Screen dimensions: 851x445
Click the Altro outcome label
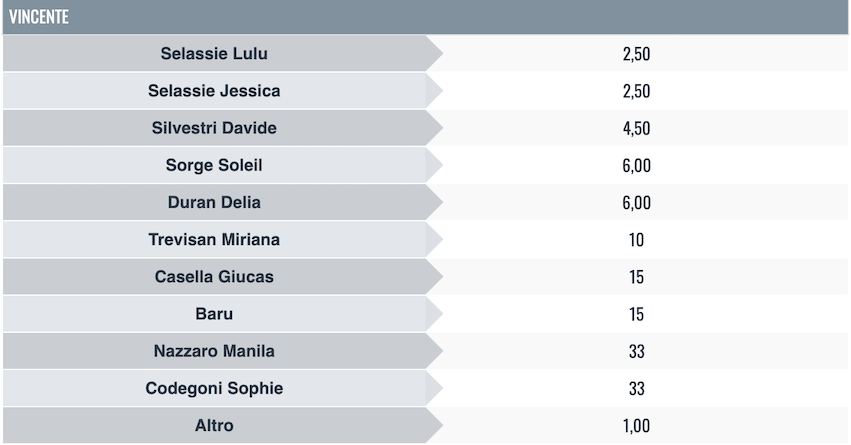(x=214, y=426)
